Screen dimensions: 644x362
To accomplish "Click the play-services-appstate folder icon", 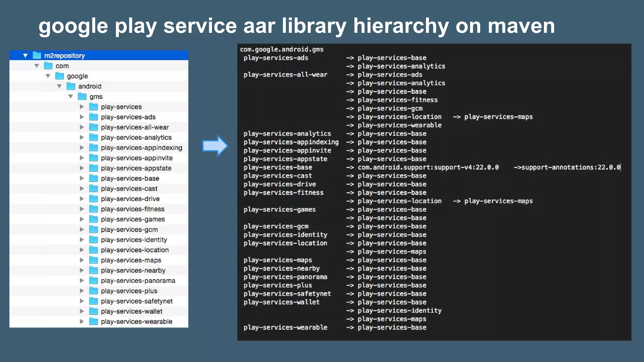I will [x=93, y=168].
